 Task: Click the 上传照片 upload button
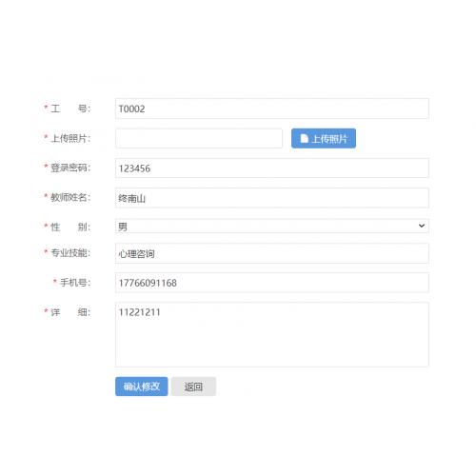coord(324,138)
